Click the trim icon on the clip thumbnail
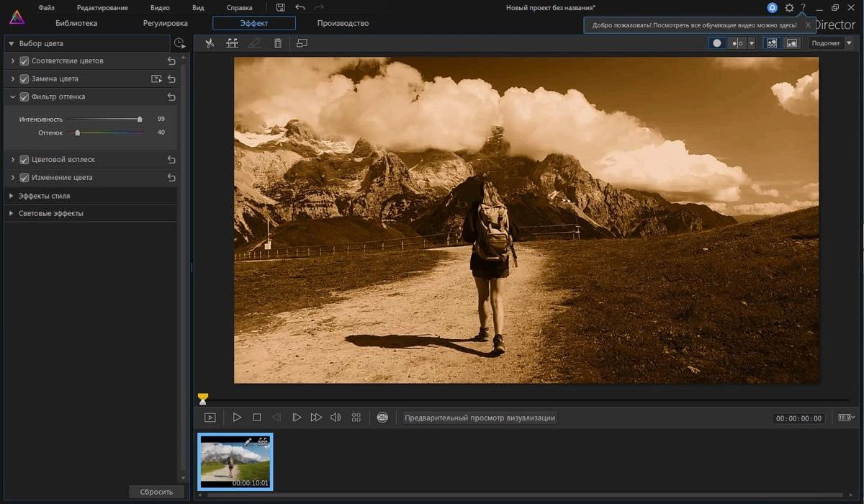 coord(263,441)
